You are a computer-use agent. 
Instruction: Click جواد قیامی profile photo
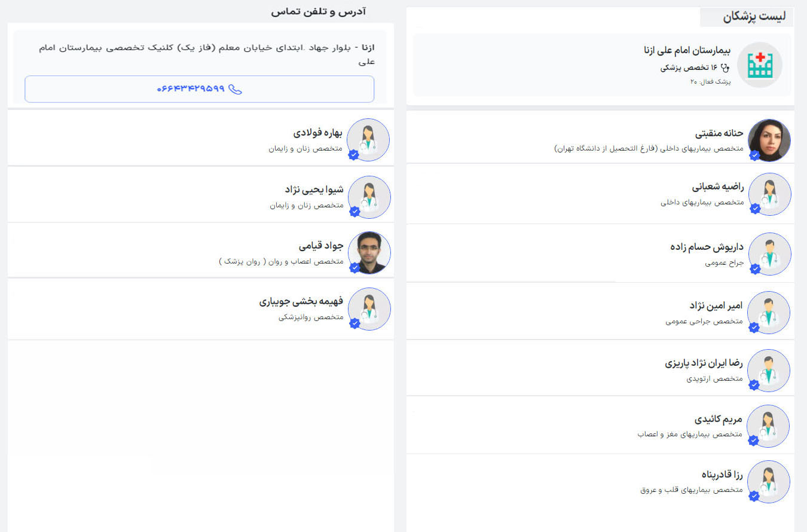pyautogui.click(x=369, y=253)
